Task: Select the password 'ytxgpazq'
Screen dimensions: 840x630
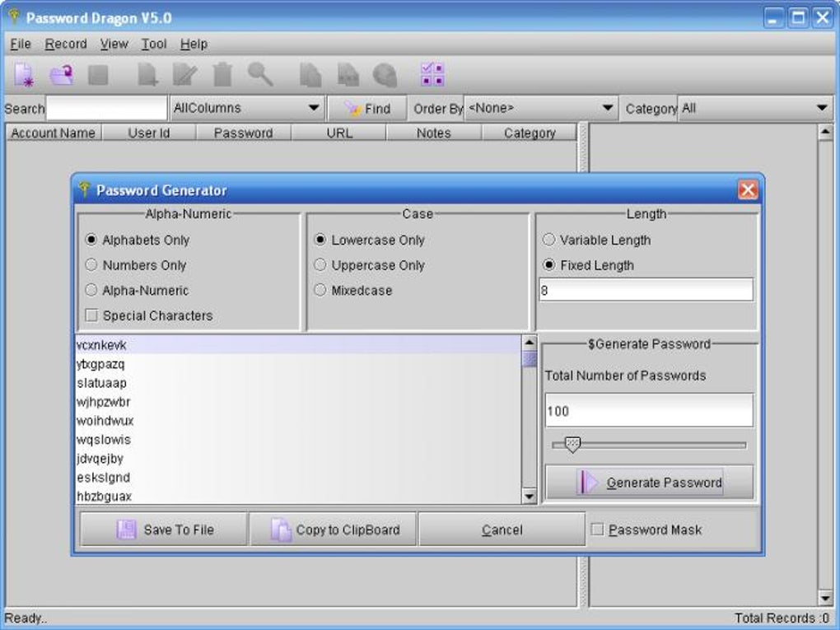Action: [x=298, y=364]
